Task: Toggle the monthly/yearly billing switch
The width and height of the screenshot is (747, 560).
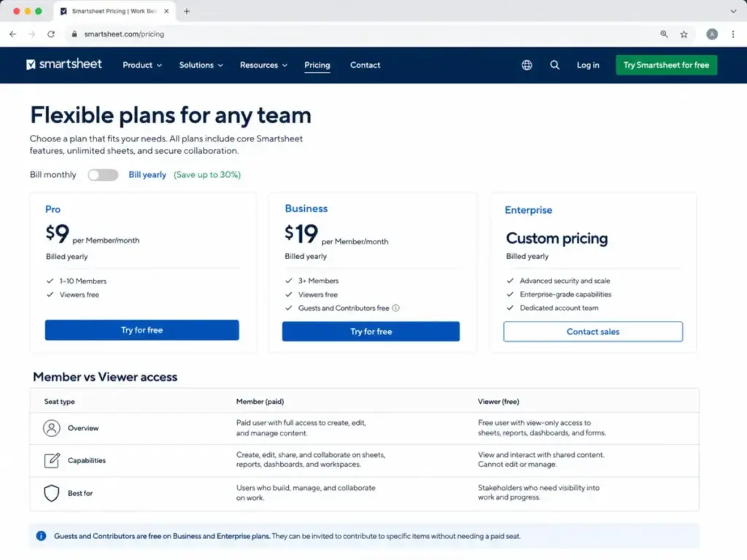Action: (103, 175)
